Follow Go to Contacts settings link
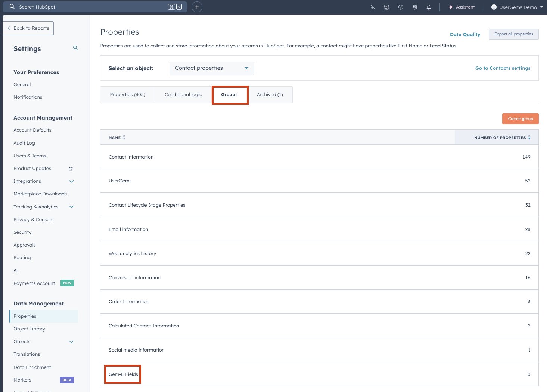547x392 pixels. point(503,68)
